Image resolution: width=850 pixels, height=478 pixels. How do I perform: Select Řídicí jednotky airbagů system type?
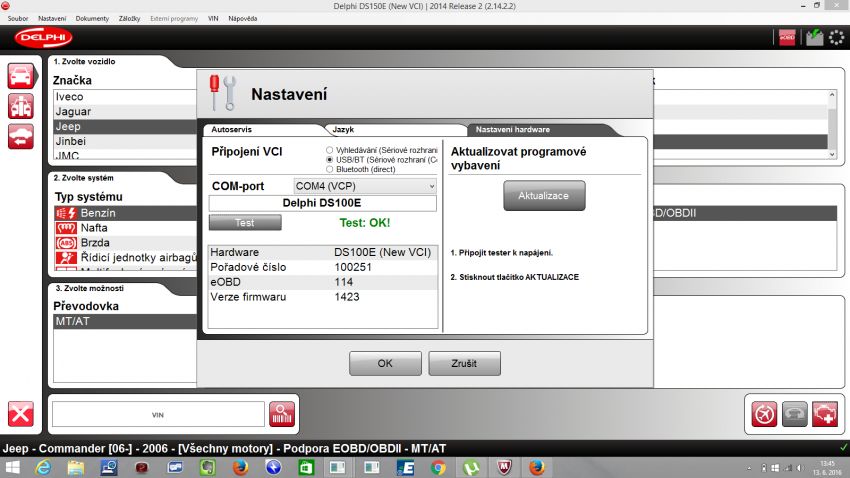coord(125,257)
